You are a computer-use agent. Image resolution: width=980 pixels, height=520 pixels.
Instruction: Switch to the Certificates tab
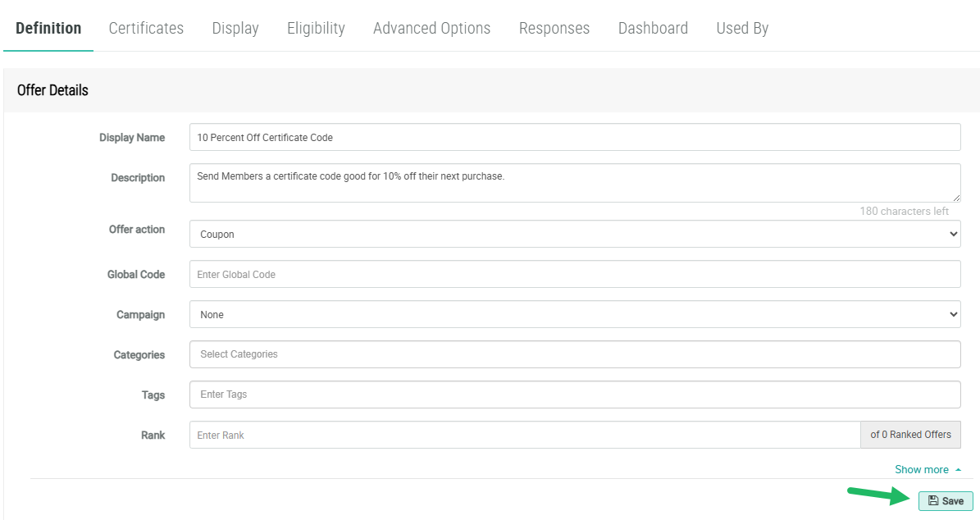(x=146, y=28)
